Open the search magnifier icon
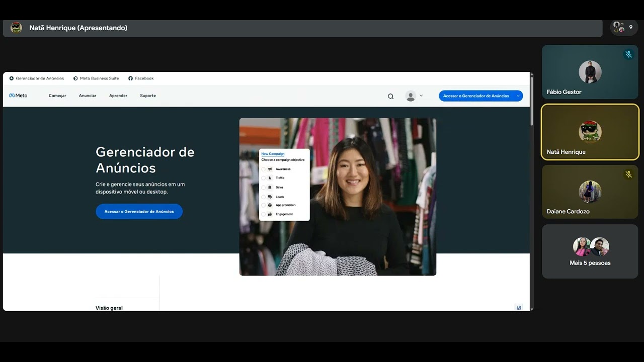Image resolution: width=644 pixels, height=362 pixels. (x=390, y=96)
